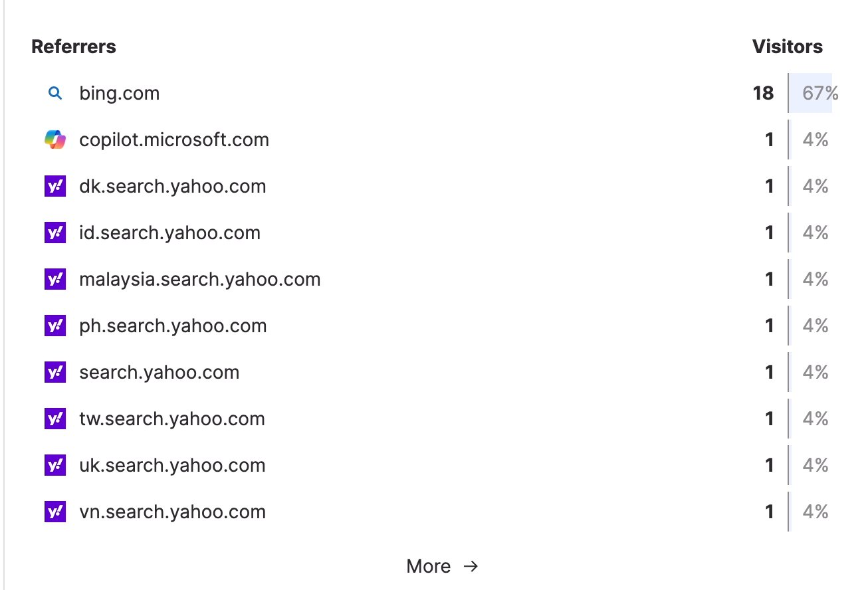Click the arrow next to More
The image size is (868, 590).
coord(471,567)
